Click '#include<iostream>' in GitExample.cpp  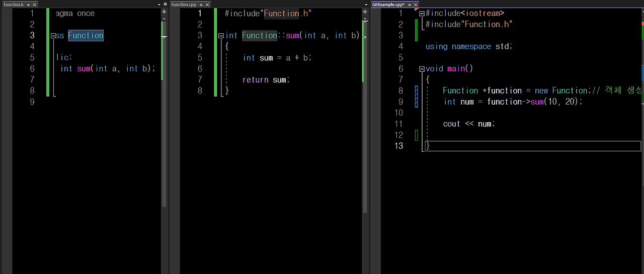pyautogui.click(x=465, y=14)
